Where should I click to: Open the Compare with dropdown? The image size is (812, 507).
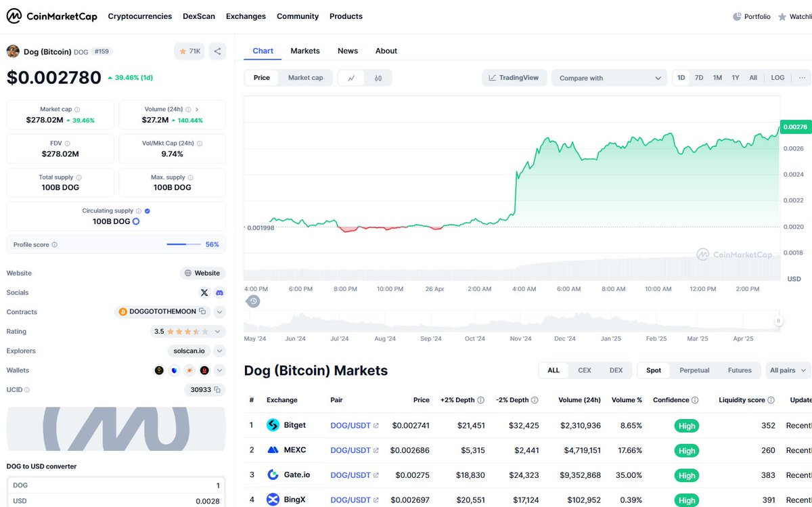pyautogui.click(x=609, y=78)
